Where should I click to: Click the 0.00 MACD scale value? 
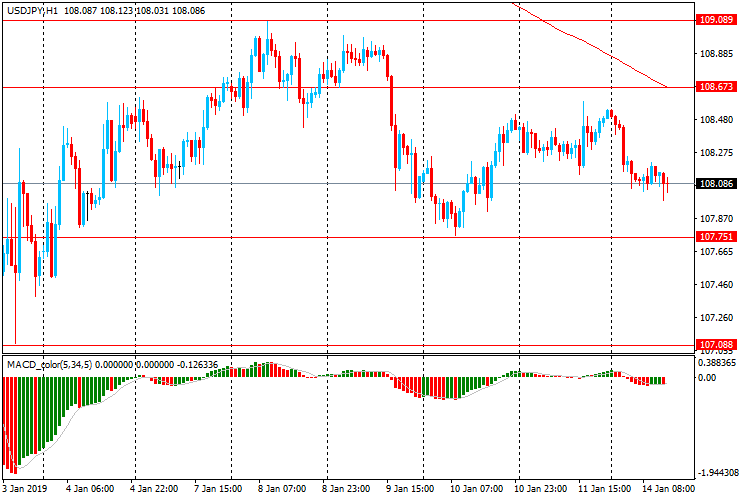707,377
